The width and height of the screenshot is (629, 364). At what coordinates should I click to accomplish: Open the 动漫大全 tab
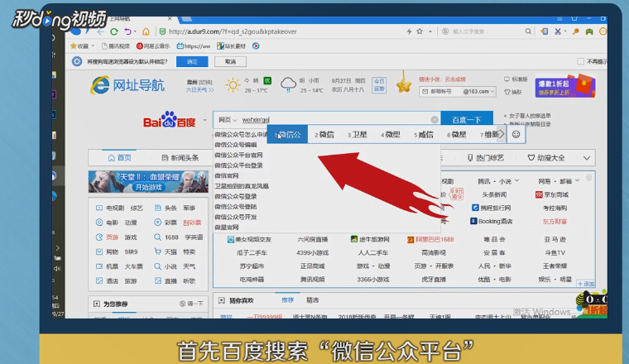546,158
